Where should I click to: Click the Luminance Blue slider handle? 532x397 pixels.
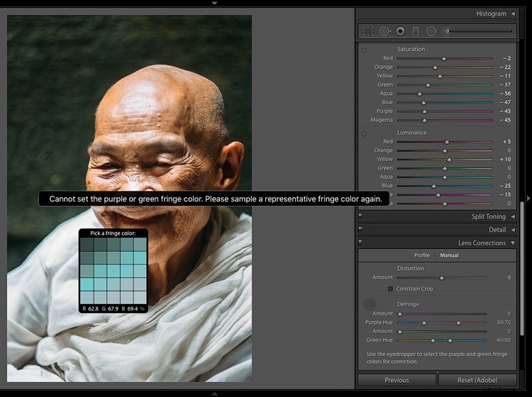(433, 186)
